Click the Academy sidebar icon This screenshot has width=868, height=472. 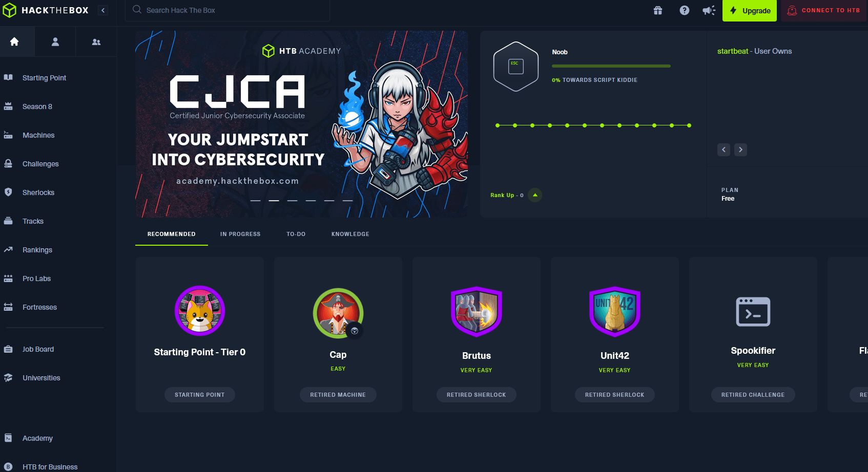(8, 438)
